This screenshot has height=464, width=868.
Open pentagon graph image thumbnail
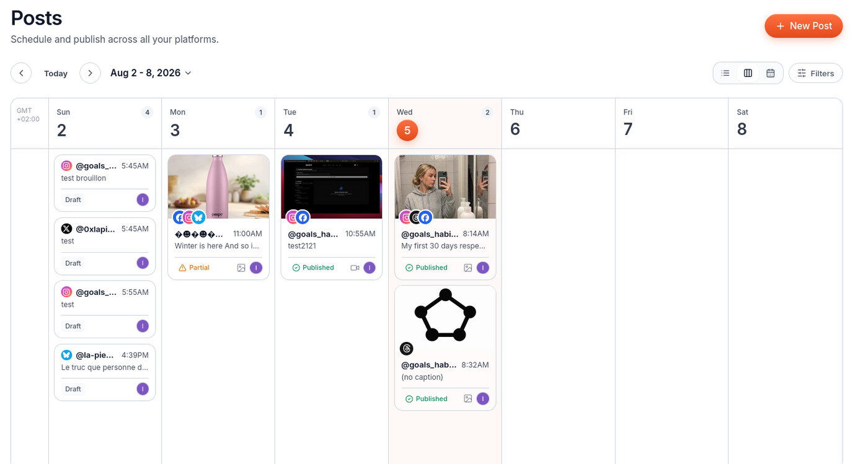point(445,317)
